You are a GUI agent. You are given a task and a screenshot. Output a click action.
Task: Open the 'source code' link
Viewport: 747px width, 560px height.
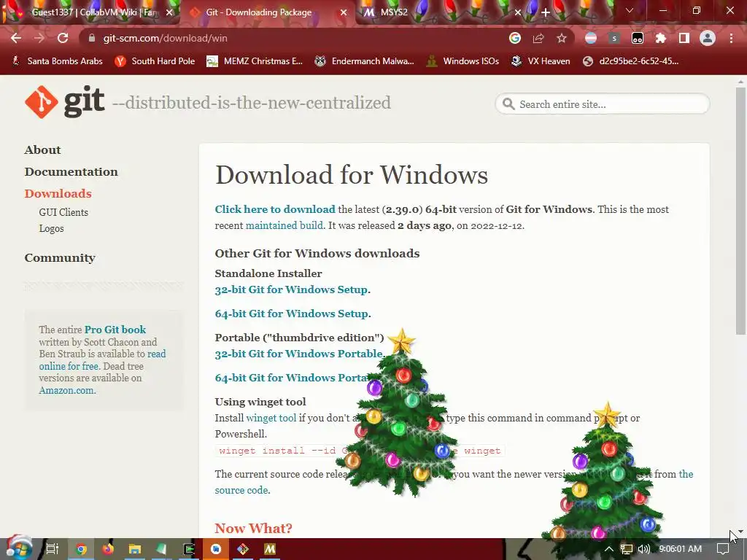(x=241, y=490)
